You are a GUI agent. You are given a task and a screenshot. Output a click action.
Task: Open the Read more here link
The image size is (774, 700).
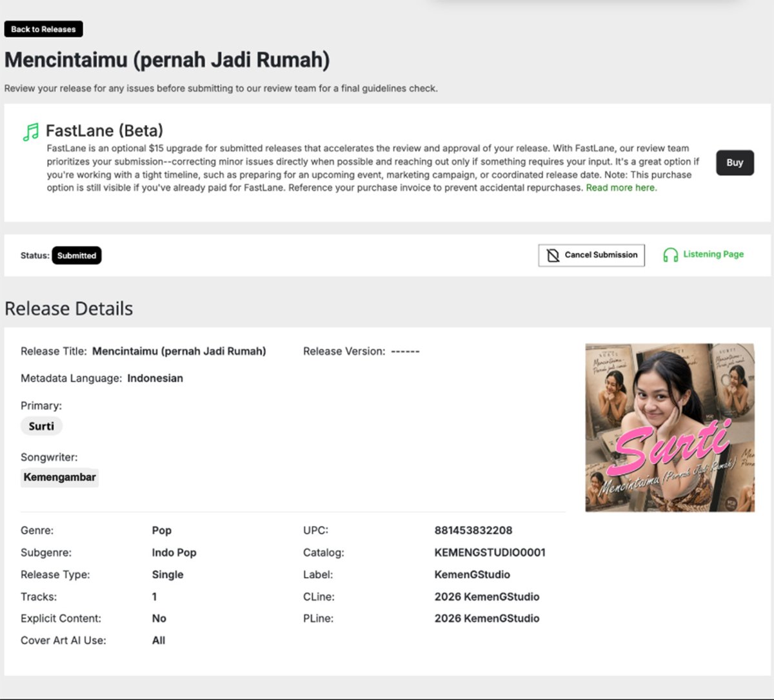point(621,188)
